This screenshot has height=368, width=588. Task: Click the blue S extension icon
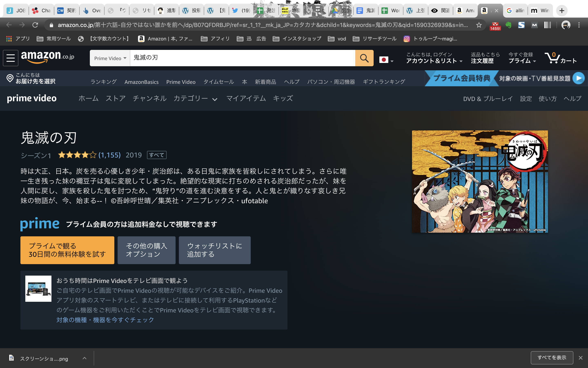tap(521, 25)
